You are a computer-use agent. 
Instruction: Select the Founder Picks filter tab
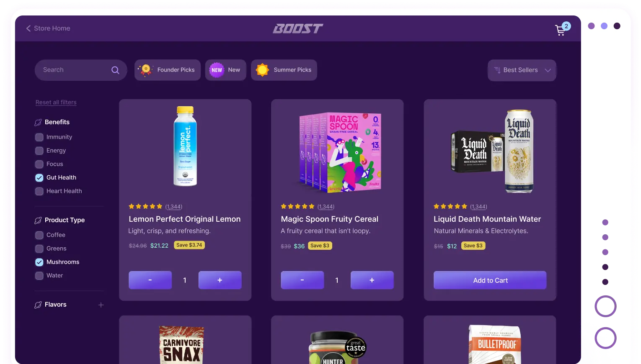168,70
